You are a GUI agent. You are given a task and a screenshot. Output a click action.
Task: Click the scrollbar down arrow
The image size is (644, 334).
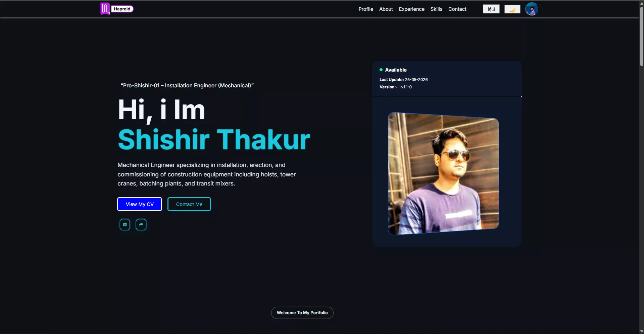click(642, 331)
